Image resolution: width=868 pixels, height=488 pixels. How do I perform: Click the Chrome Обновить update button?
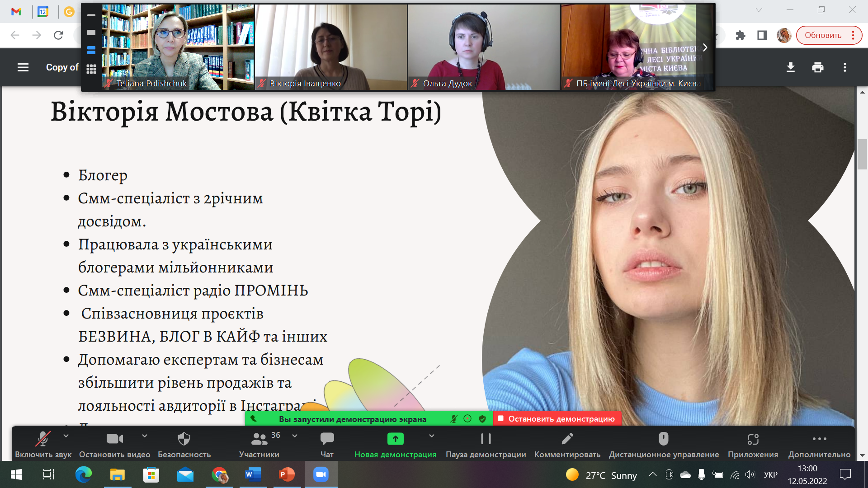[x=823, y=35]
